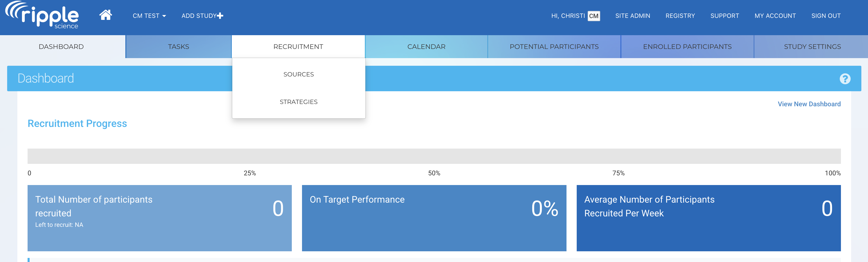This screenshot has width=868, height=262.
Task: Click the View New Dashboard link
Action: click(809, 104)
